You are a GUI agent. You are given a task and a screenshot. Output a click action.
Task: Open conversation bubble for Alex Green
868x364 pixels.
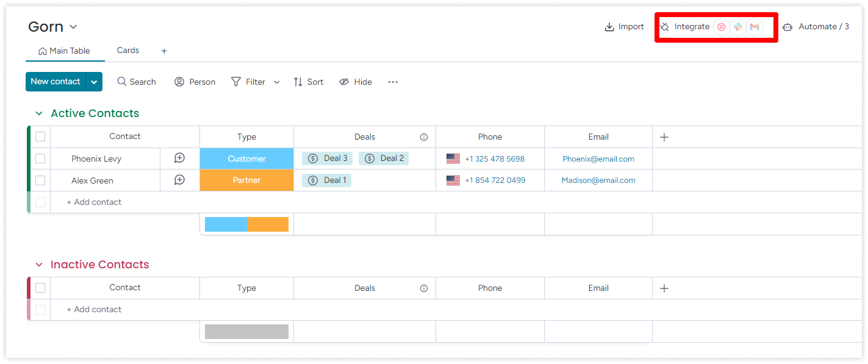(x=179, y=180)
